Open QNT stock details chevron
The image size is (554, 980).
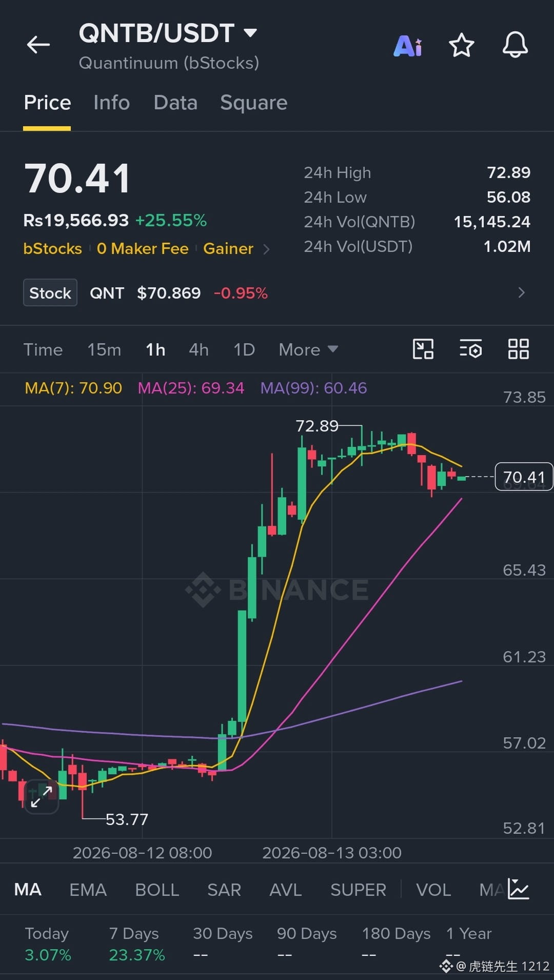pyautogui.click(x=522, y=292)
